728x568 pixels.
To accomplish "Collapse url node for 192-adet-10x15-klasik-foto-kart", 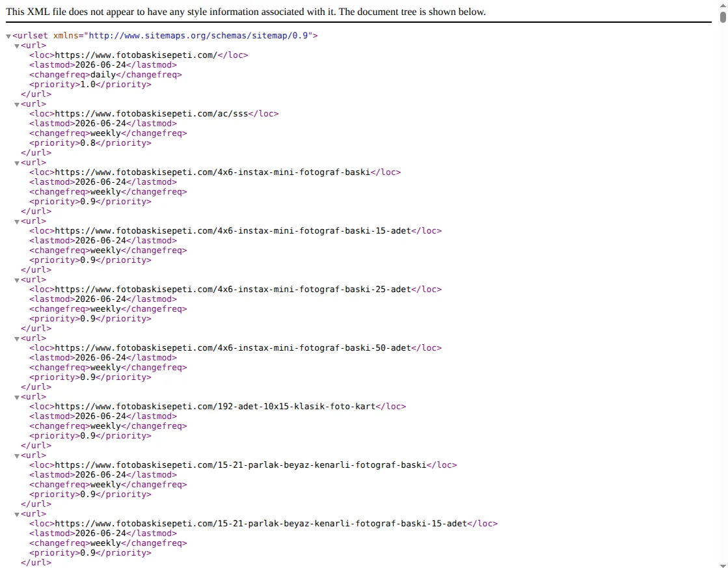I will 17,397.
